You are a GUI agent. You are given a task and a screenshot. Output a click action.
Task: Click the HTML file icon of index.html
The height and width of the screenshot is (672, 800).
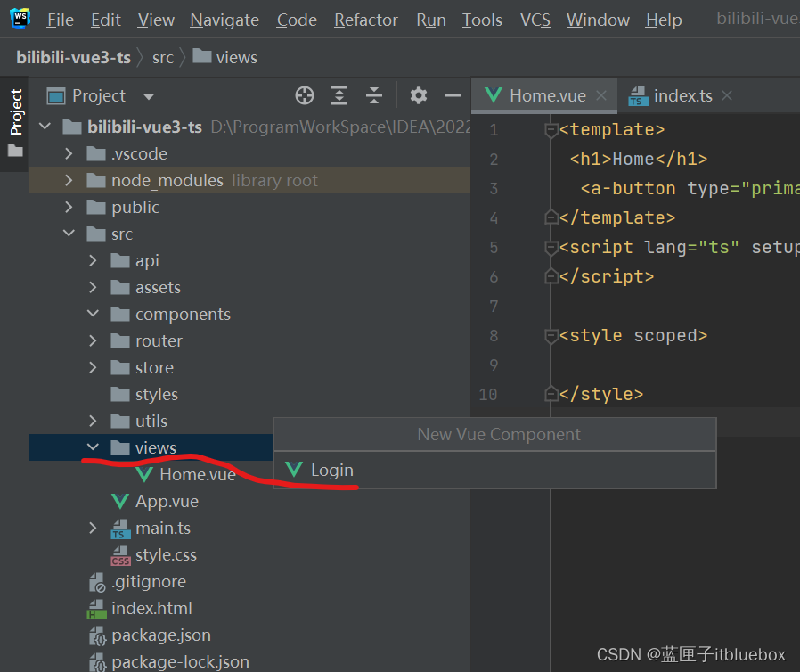click(x=96, y=609)
